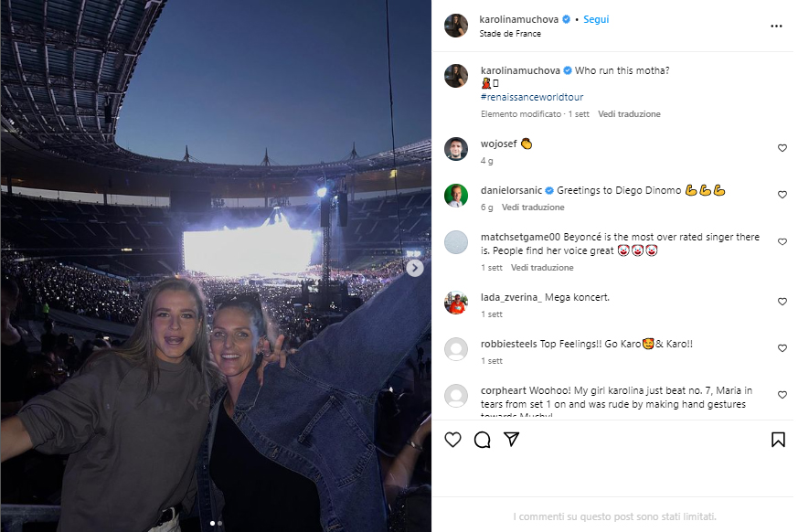The image size is (798, 532).
Task: Click the Segui follow button
Action: click(596, 19)
